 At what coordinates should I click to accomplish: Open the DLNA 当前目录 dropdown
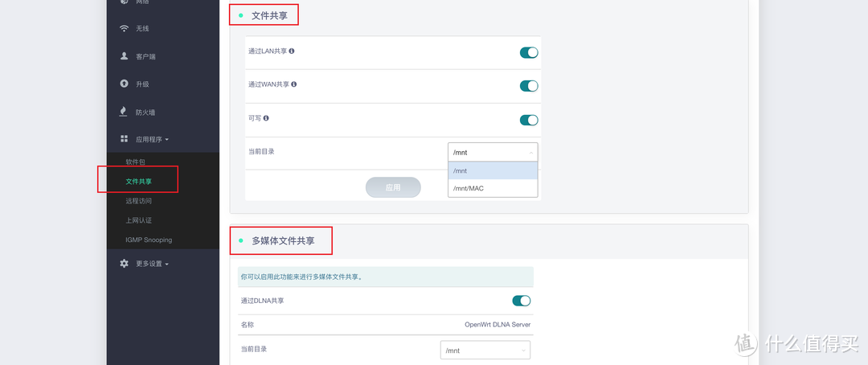coord(485,351)
